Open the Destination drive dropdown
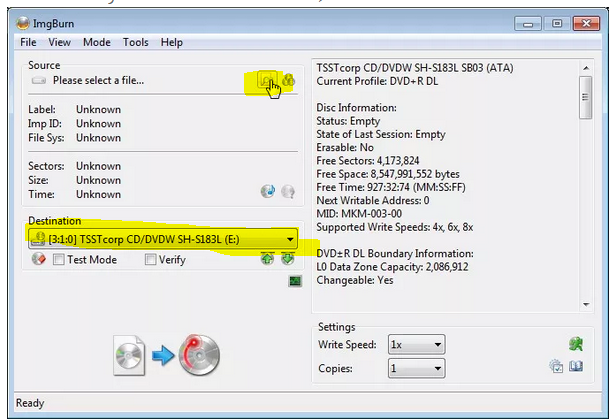The image size is (614, 420). (x=163, y=239)
